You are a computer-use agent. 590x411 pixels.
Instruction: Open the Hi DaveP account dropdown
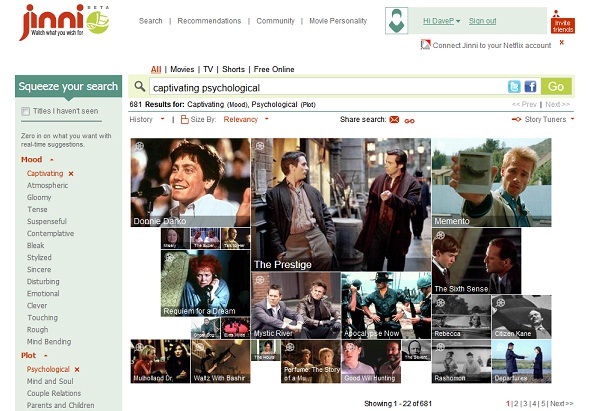441,21
